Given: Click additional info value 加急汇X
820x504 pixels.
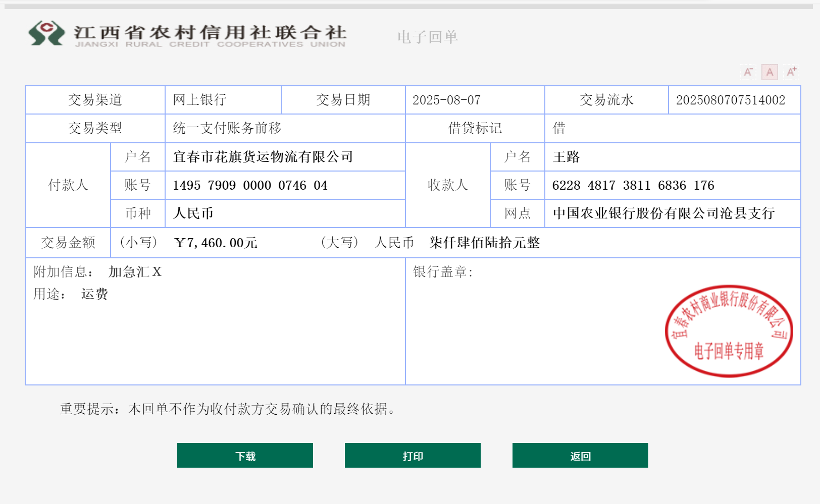Looking at the screenshot, I should click(x=135, y=272).
